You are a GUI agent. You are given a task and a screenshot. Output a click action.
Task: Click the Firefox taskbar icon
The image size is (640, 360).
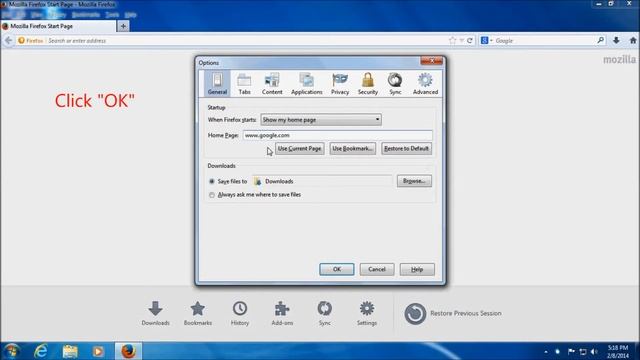[128, 351]
